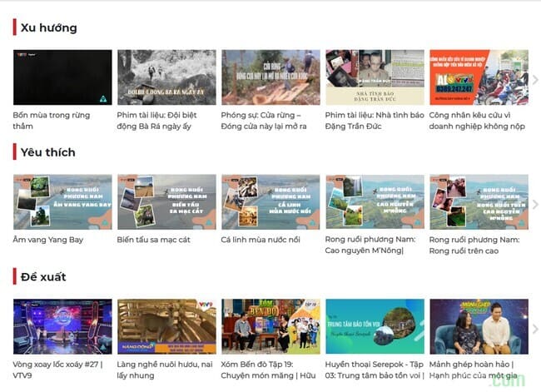Click title 'Biến tấu sa mạc cát'

click(153, 240)
